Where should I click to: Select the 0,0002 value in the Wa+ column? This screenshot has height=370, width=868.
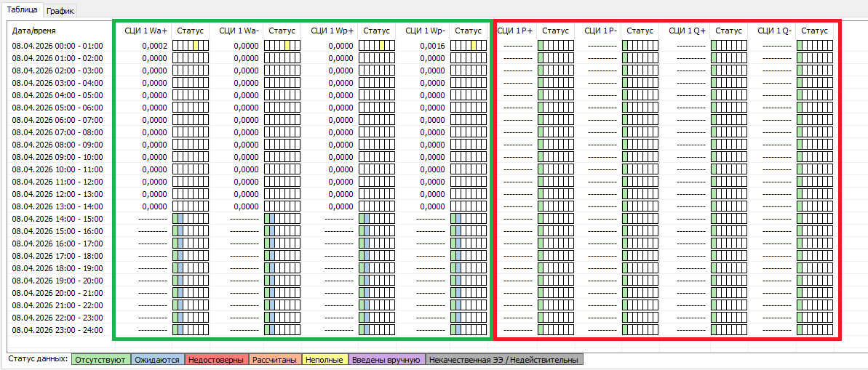coord(154,46)
